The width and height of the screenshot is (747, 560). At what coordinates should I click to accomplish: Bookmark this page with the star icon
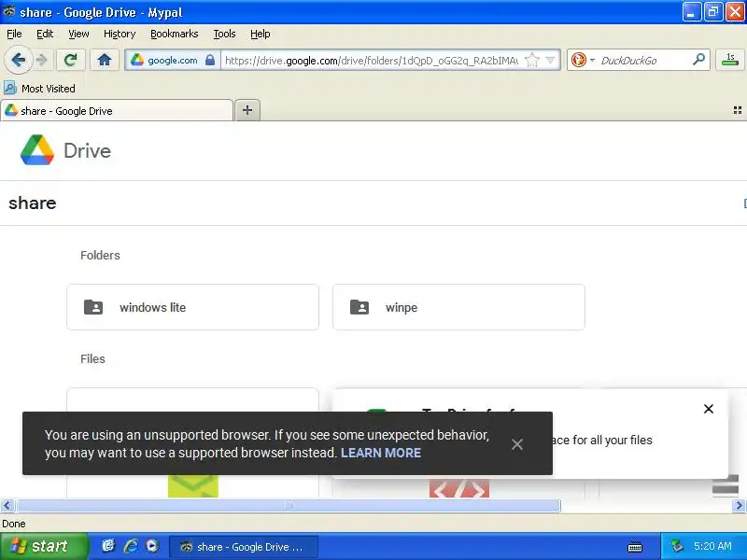[532, 61]
